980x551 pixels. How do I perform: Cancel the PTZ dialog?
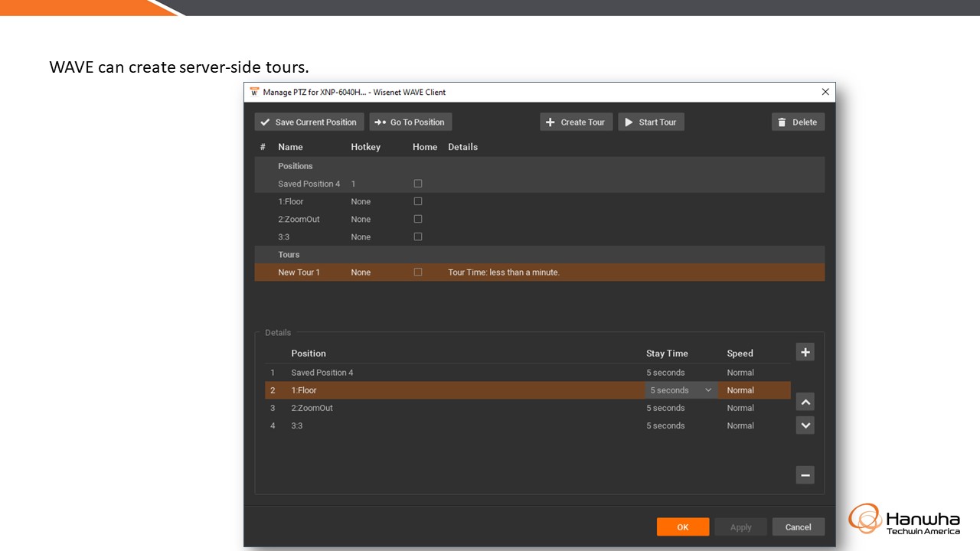click(x=799, y=527)
